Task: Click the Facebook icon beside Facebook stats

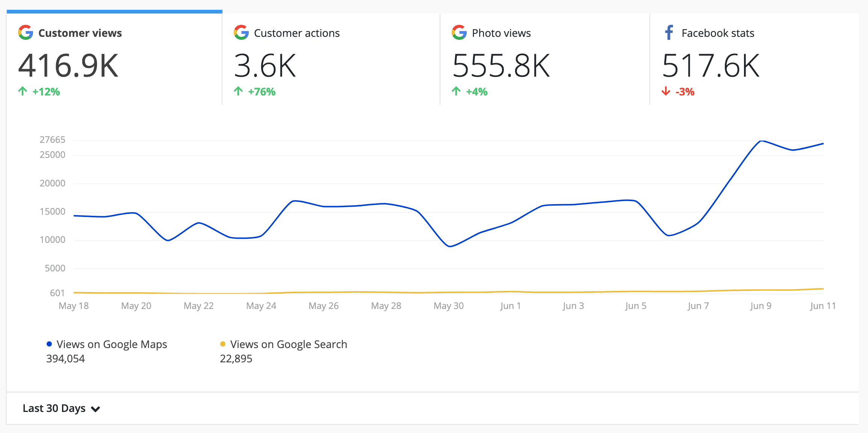Action: tap(669, 33)
